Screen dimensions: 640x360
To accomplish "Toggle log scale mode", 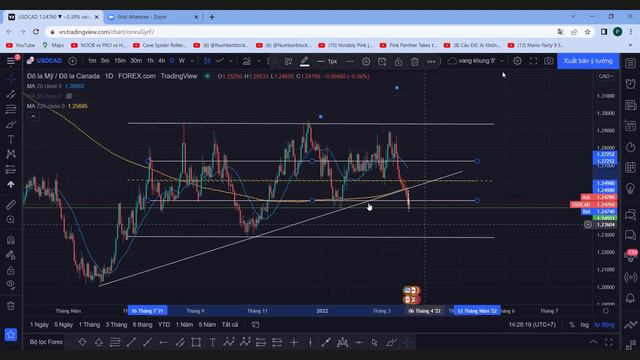I will click(x=584, y=325).
